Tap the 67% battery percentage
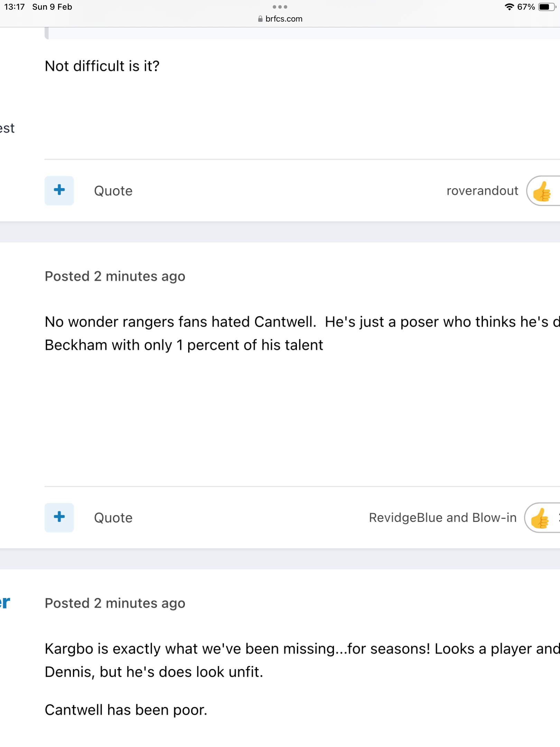 tap(526, 7)
